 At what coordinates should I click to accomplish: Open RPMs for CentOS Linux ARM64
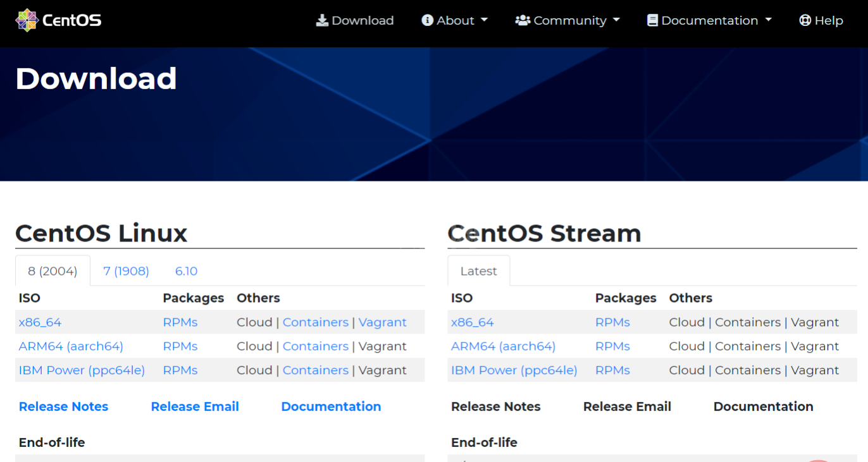(x=180, y=346)
